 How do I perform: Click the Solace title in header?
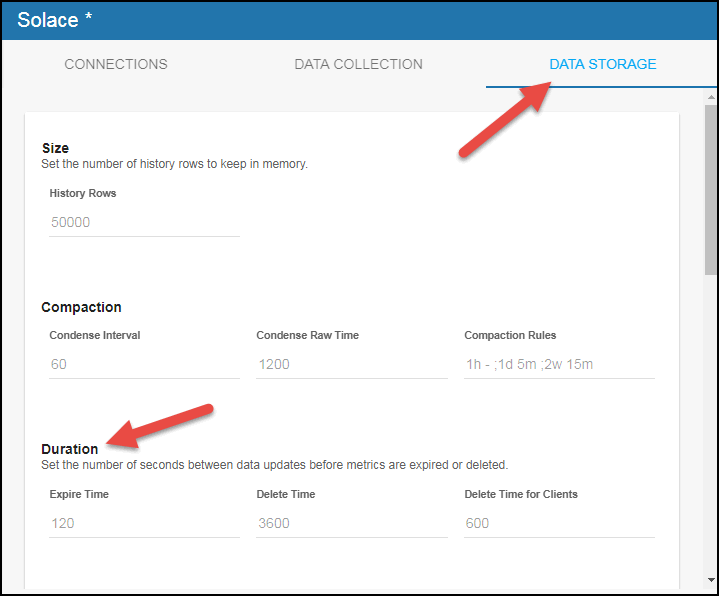tap(47, 20)
